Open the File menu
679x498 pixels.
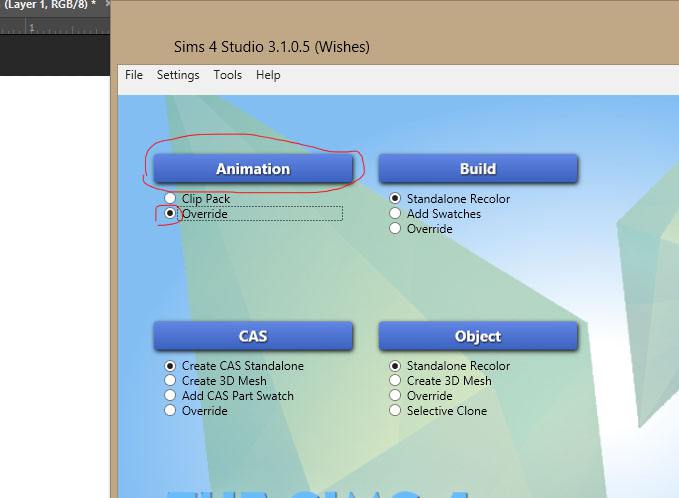tap(134, 75)
